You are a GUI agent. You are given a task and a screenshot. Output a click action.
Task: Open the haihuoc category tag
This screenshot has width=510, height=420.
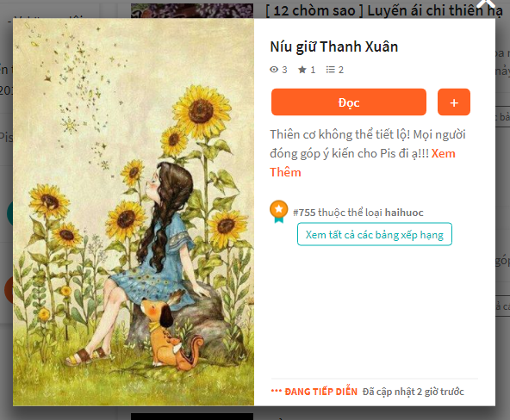tap(404, 213)
